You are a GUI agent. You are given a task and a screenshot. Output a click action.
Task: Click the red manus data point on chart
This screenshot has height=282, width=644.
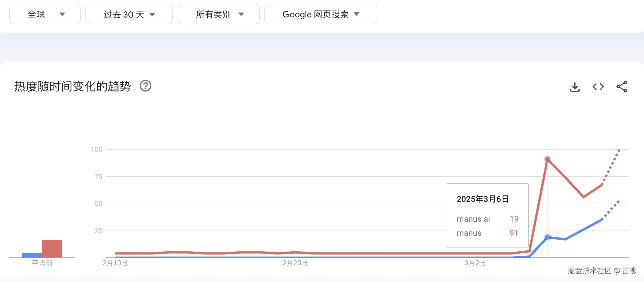coord(547,159)
